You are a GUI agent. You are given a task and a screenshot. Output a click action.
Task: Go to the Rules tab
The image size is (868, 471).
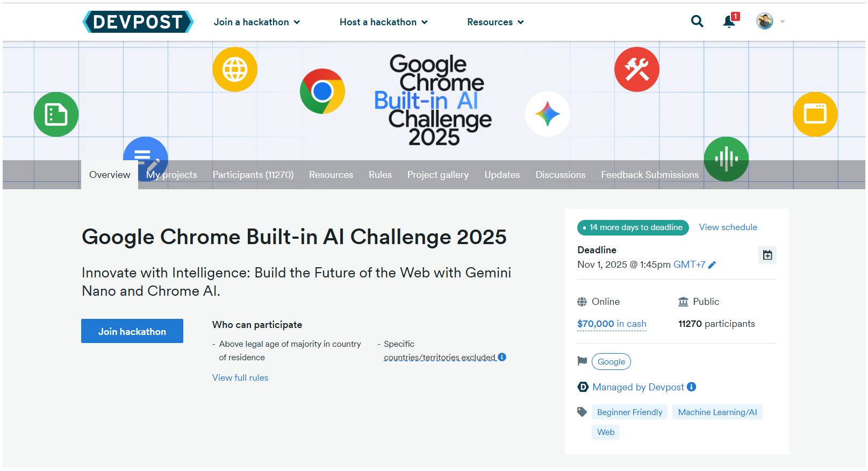tap(380, 175)
